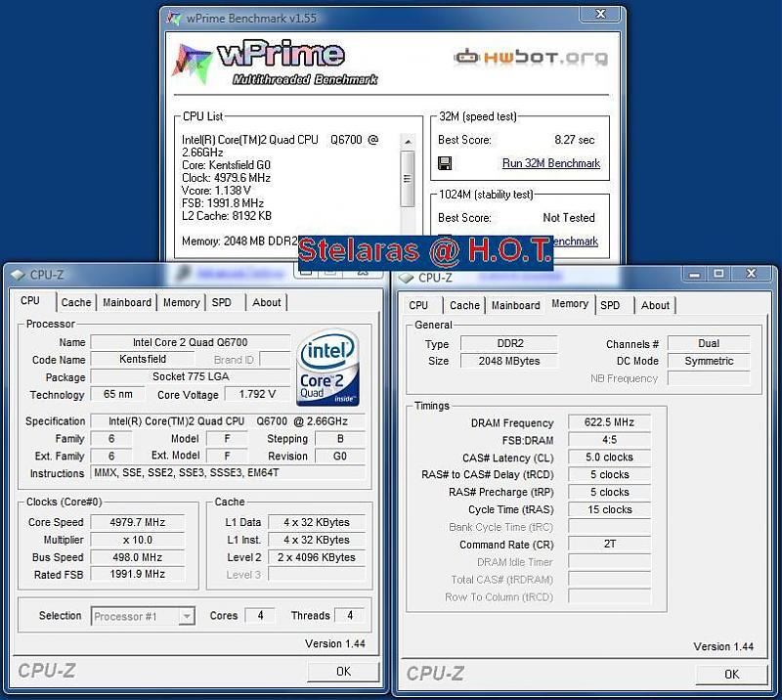The width and height of the screenshot is (782, 700).
Task: Open the About tab in the processor window
Action: [267, 302]
